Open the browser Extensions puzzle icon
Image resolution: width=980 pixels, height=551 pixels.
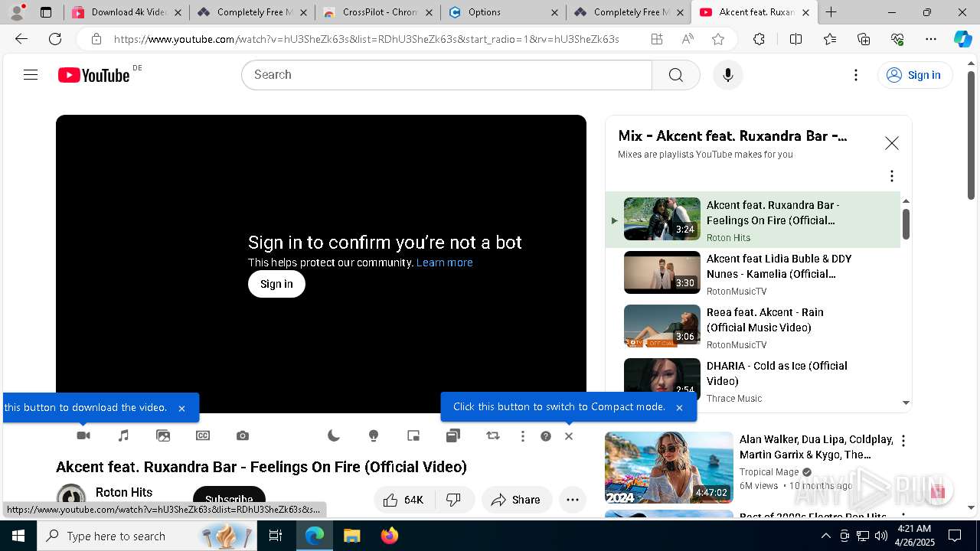759,39
